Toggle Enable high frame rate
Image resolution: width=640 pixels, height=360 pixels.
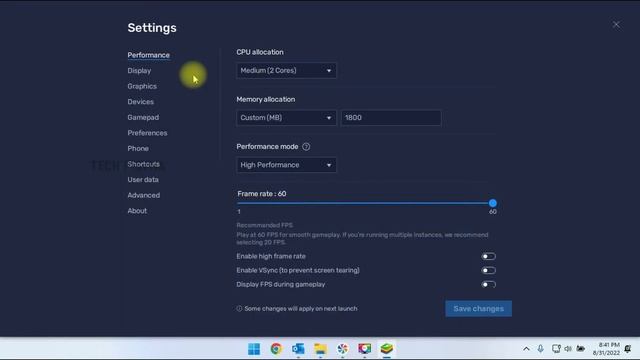tap(488, 256)
